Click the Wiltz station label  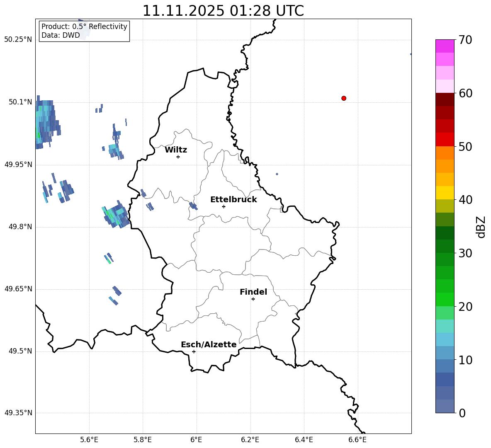(x=176, y=150)
